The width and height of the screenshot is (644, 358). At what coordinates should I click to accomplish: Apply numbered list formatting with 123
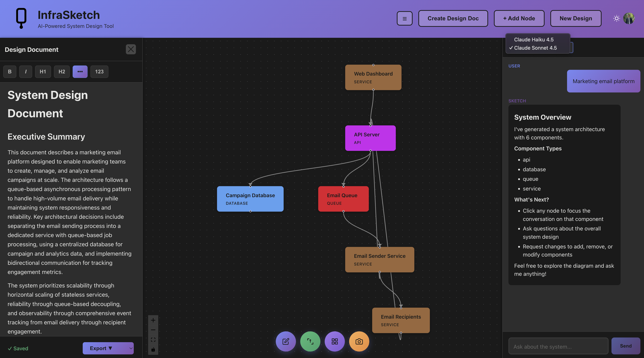99,72
